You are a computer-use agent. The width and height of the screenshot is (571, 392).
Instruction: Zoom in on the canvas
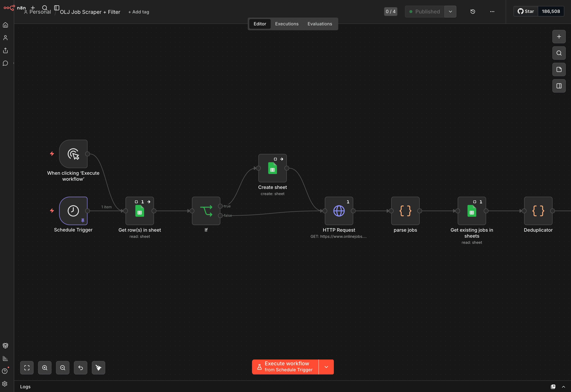[x=45, y=368]
